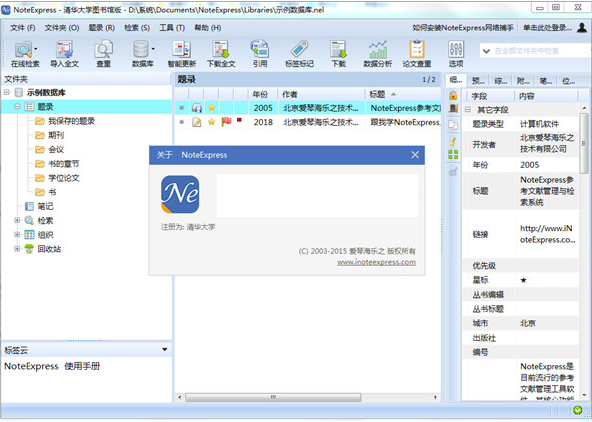The height and width of the screenshot is (422, 592).
Task: Open the 工具 (T) menu
Action: 172,28
